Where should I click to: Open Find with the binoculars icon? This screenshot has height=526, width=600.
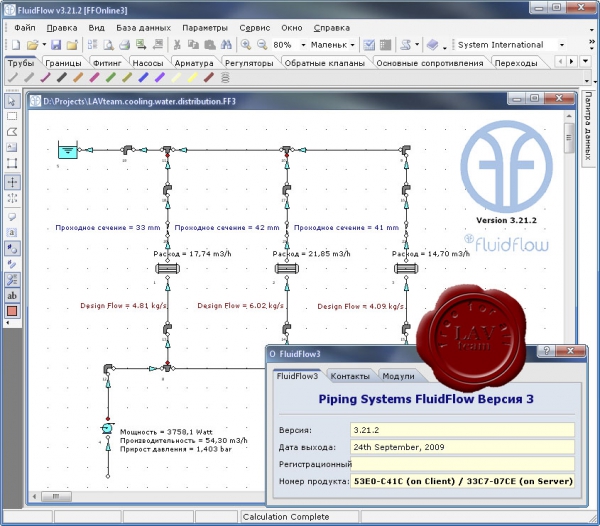point(226,45)
